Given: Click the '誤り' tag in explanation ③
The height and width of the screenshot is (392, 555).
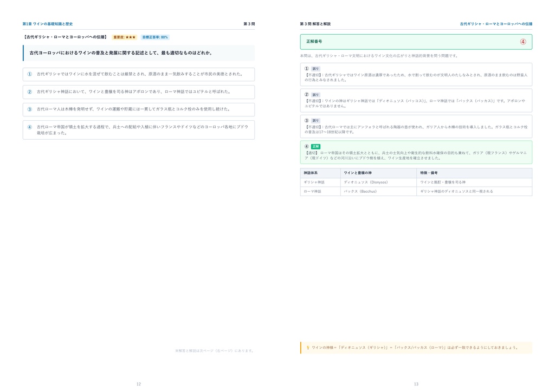Looking at the screenshot, I should (315, 121).
